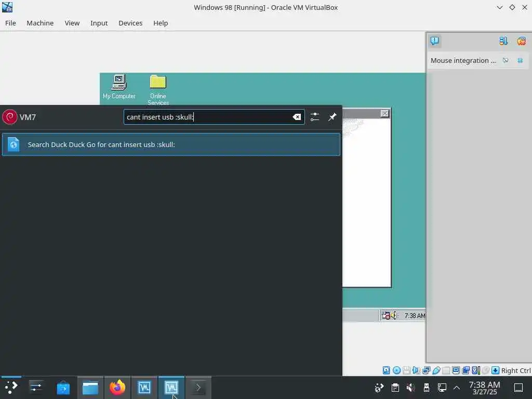
Task: Open the Devices menu
Action: coord(130,23)
